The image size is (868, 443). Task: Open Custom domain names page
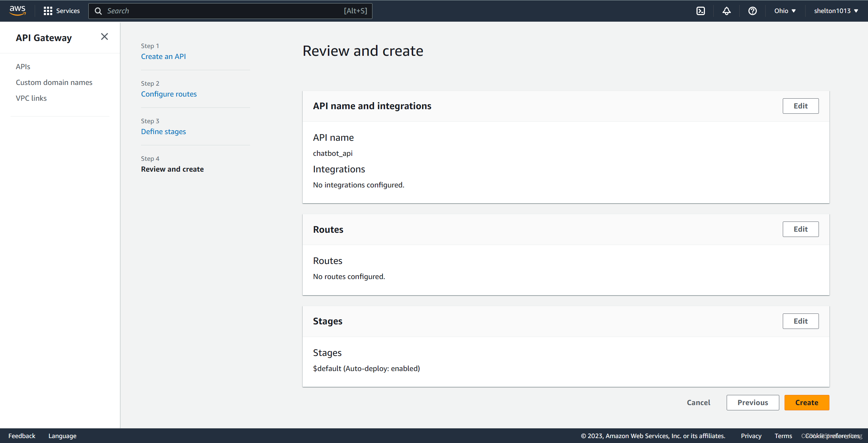point(54,82)
